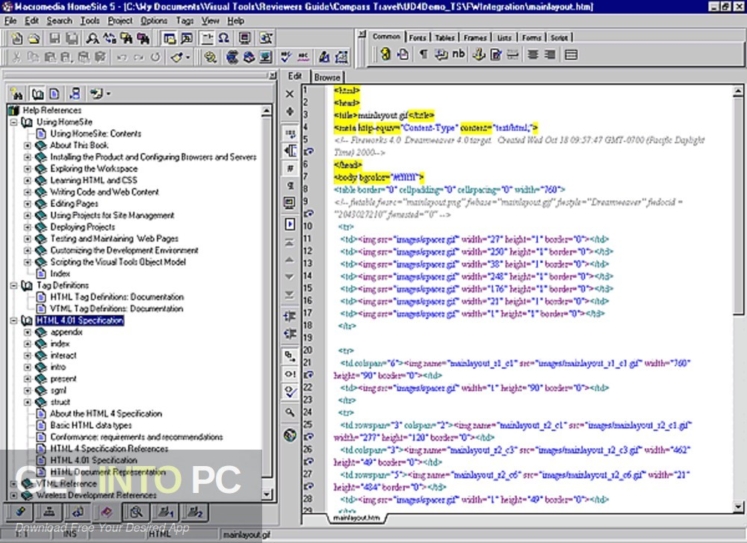
Task: Expand the struct node
Action: point(28,402)
